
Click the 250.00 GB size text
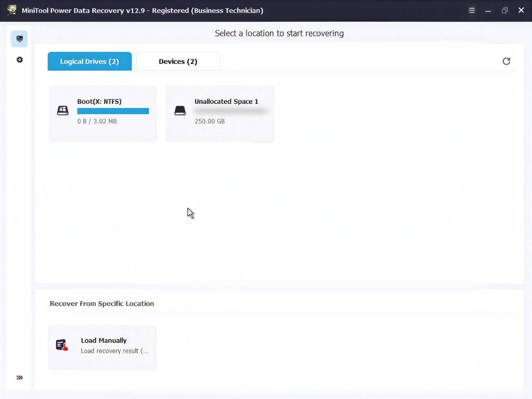tap(210, 121)
